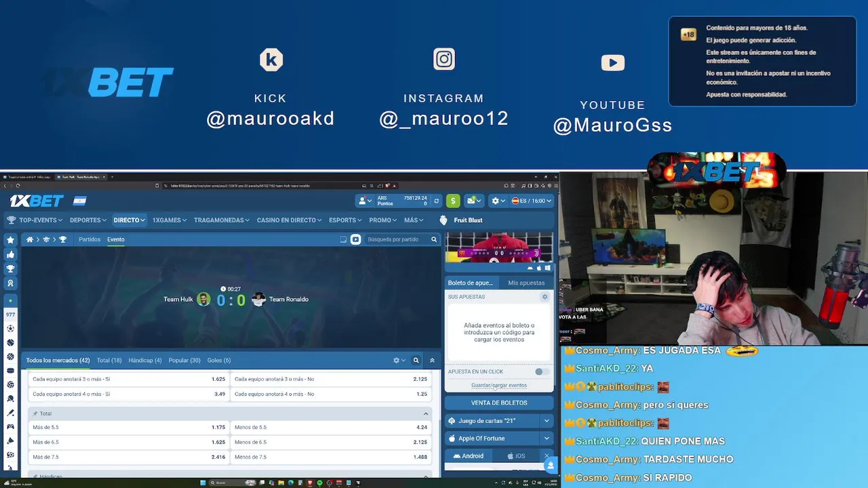This screenshot has height=488, width=868.
Task: Open the MÁS menu
Action: (x=414, y=220)
